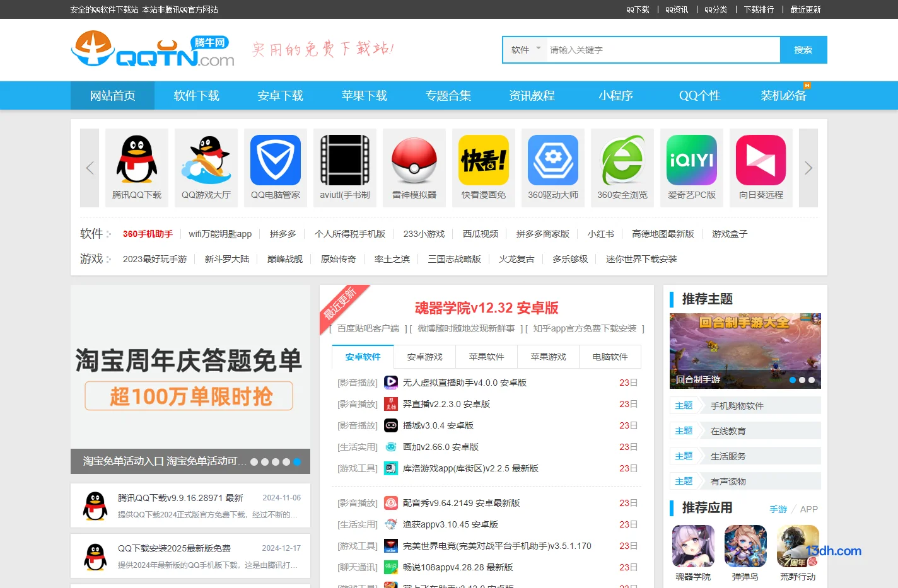The width and height of the screenshot is (898, 588).
Task: Select first dot of Taobao banner slider
Action: tap(254, 462)
